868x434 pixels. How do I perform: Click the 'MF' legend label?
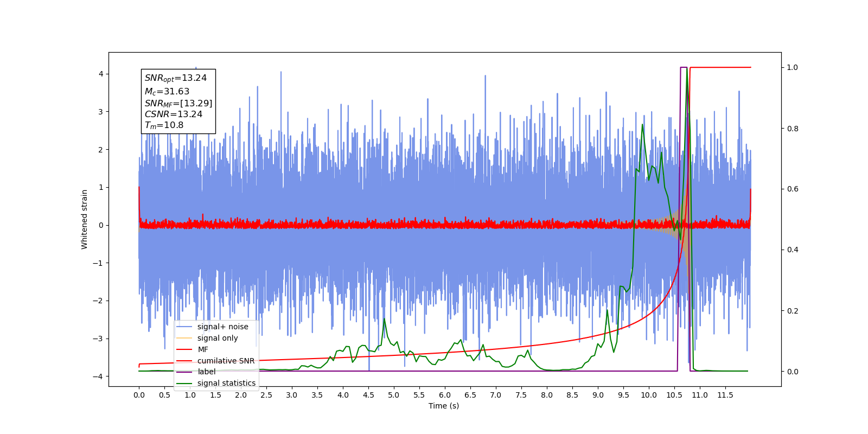203,349
